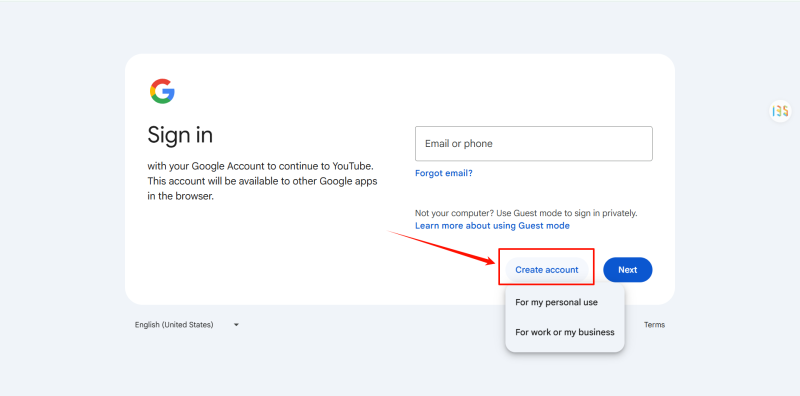This screenshot has height=396, width=800.
Task: Click the continue to YouTube description text
Action: tap(261, 166)
